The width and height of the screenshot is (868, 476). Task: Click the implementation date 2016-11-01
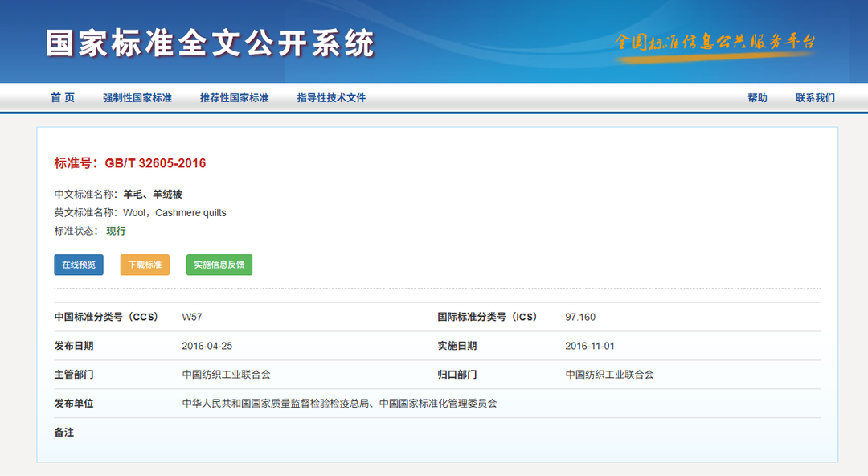pos(590,346)
